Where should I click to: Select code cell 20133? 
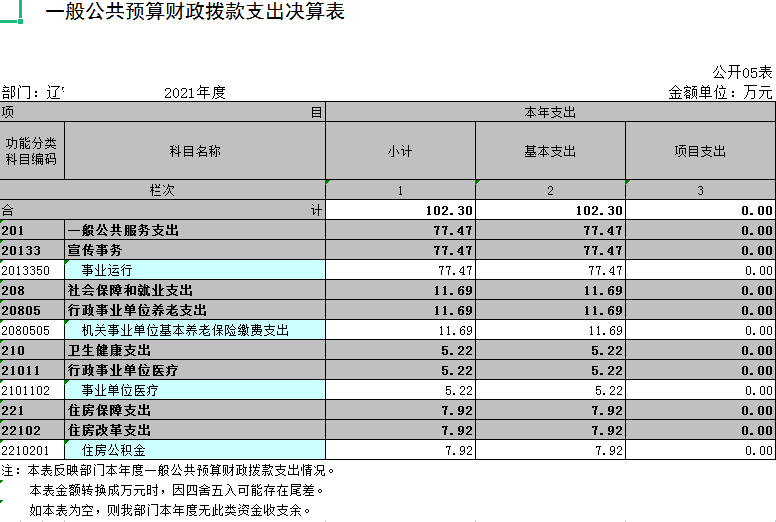[x=32, y=250]
